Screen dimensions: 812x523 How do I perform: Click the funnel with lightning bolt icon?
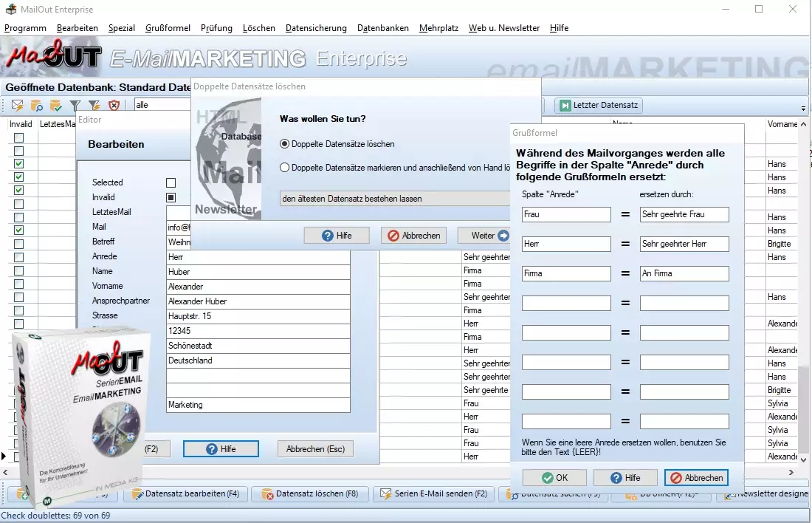(94, 105)
